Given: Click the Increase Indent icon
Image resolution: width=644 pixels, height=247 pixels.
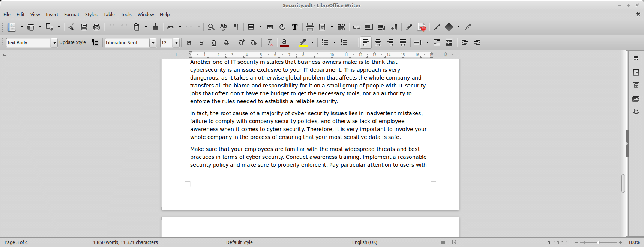Looking at the screenshot, I should coord(464,42).
